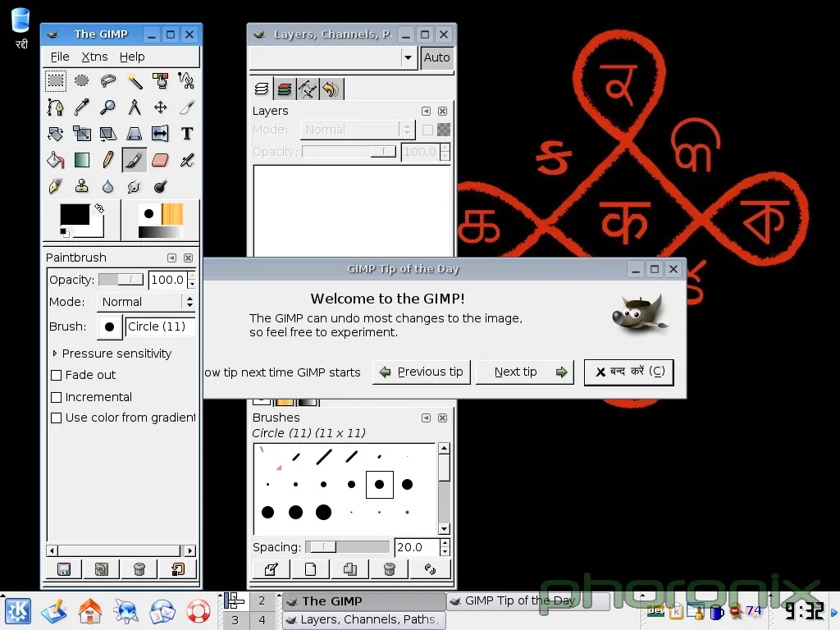Select the Color Picker eyedropper tool
Screen dimensions: 840x630
pyautogui.click(x=81, y=107)
